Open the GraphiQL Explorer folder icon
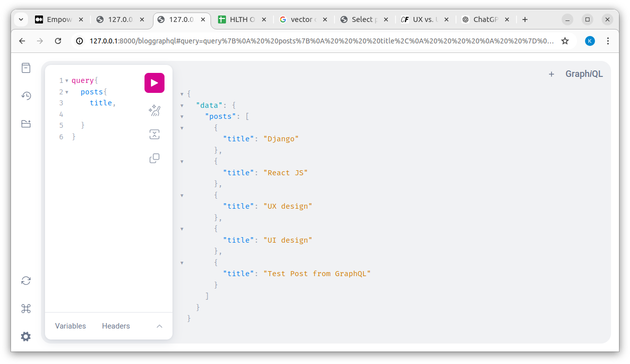The height and width of the screenshot is (364, 630). [x=26, y=124]
